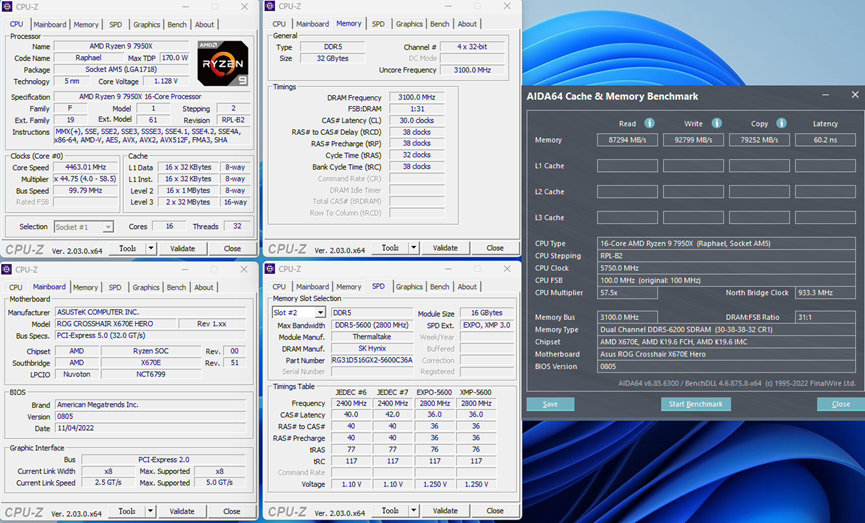Open Tools dropdown arrow in Memory window
Viewport: 865px width, 523px height.
[x=413, y=248]
